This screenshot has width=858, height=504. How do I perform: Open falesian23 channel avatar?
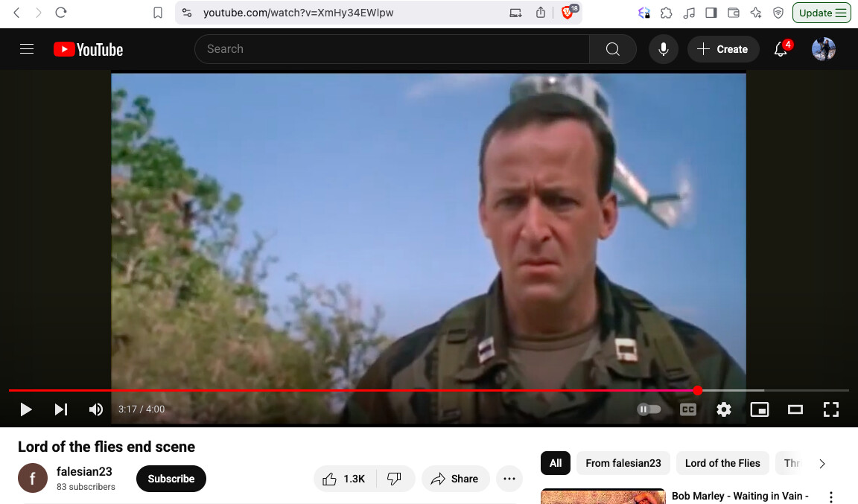click(x=33, y=478)
